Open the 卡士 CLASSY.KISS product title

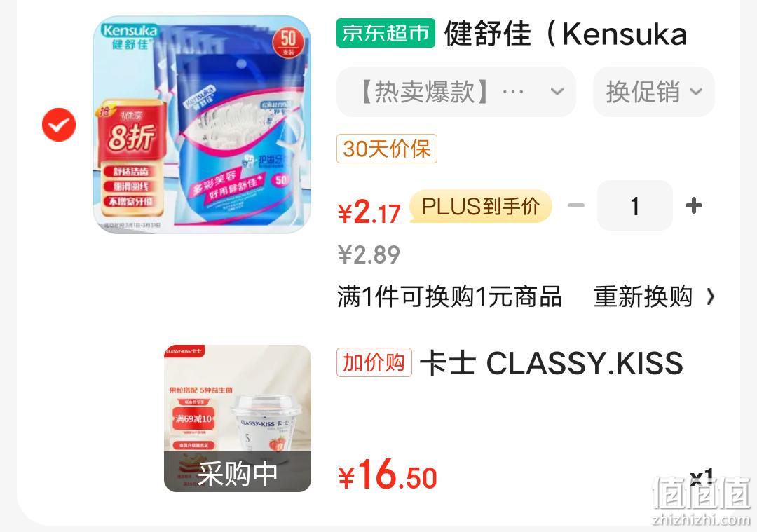pos(552,363)
